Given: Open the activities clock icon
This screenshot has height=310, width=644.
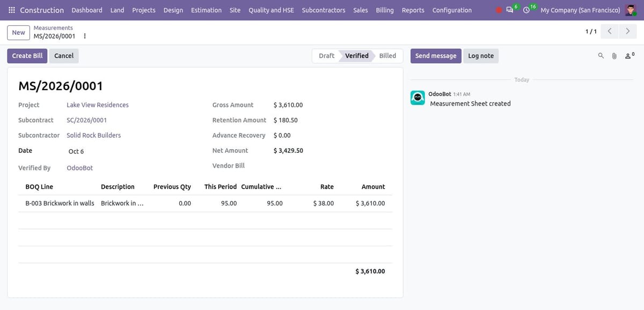Looking at the screenshot, I should [x=526, y=10].
